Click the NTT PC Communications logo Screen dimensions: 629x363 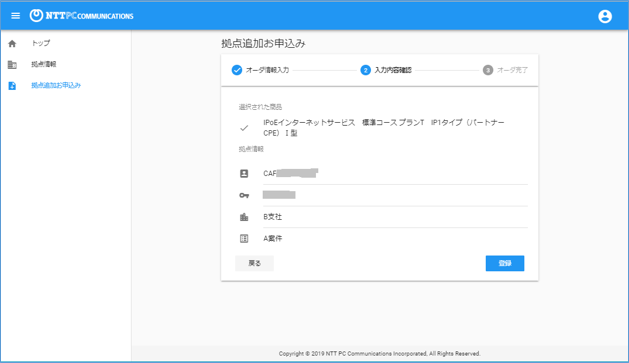click(x=81, y=16)
